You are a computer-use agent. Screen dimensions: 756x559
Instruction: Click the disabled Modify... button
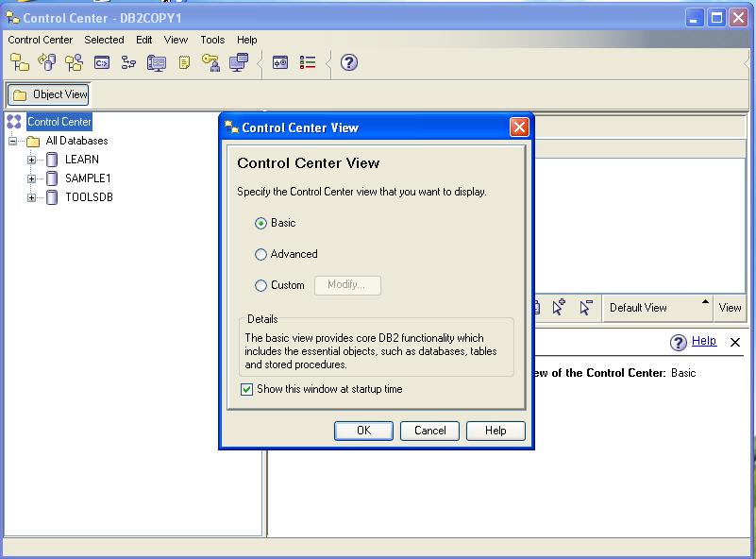(x=347, y=285)
